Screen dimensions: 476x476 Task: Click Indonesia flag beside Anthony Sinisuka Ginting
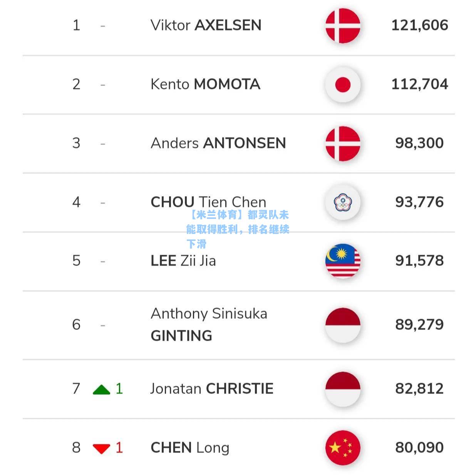point(342,325)
